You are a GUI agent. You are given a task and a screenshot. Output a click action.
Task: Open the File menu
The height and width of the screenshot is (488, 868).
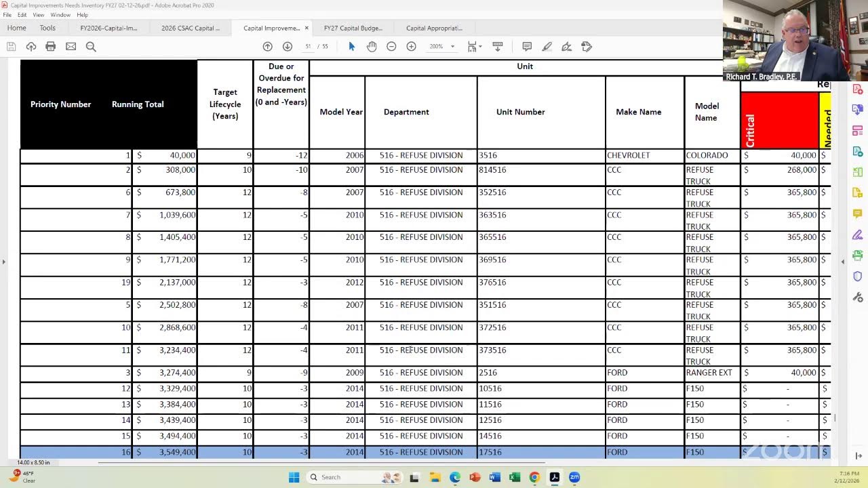7,15
